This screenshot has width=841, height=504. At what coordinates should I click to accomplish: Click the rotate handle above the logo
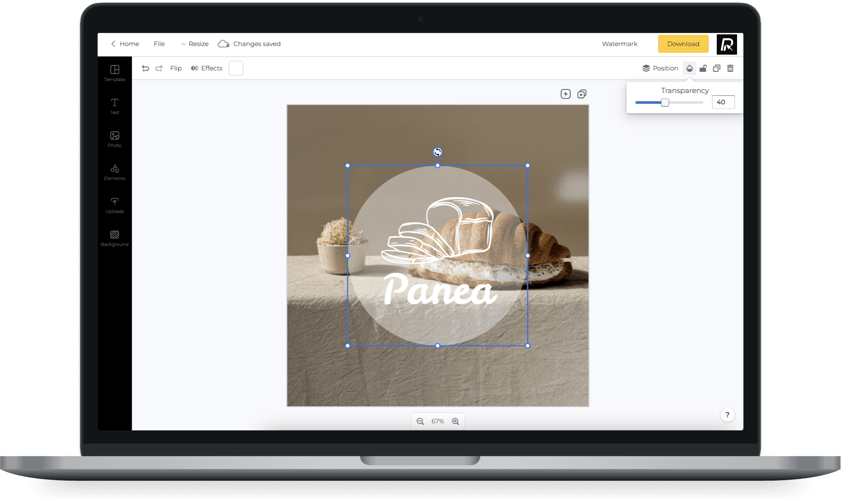coord(437,152)
